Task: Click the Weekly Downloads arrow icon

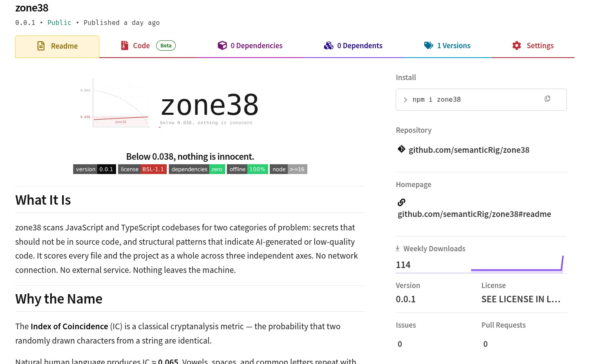Action: coord(397,248)
